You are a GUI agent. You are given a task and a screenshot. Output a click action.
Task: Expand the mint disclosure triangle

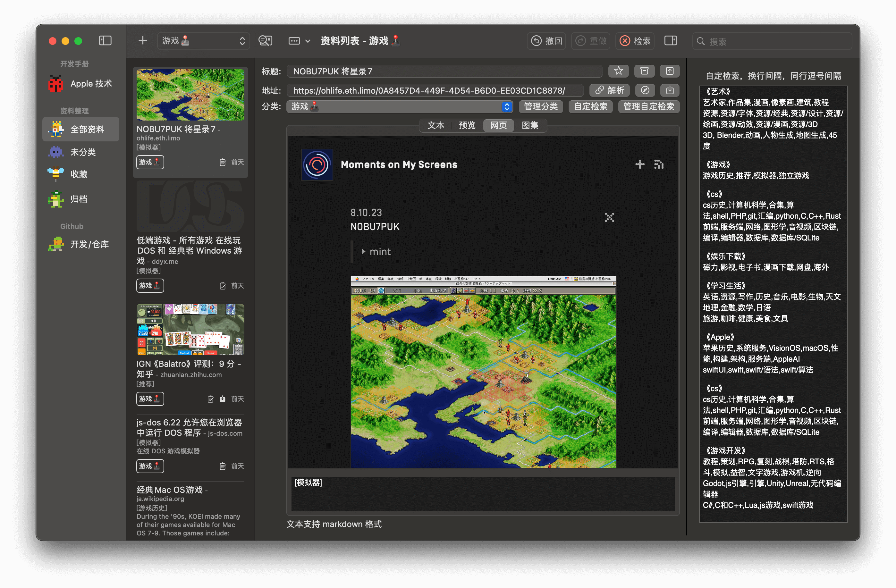[363, 251]
